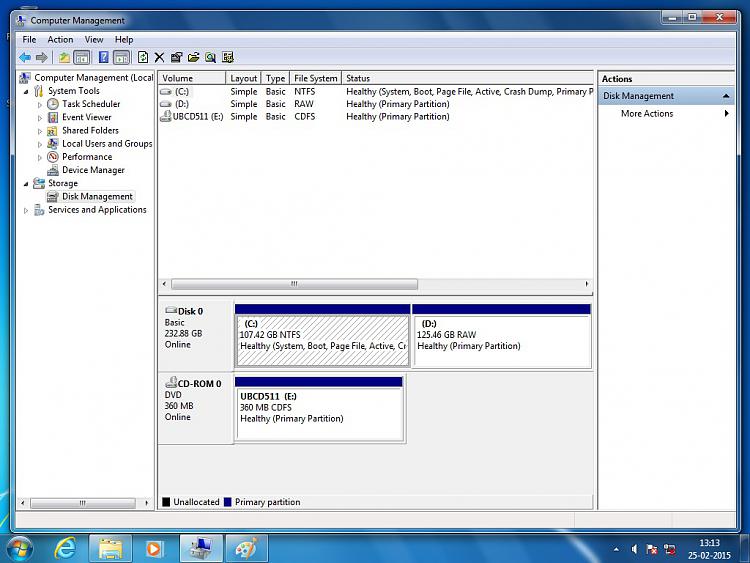750x563 pixels.
Task: Click the Open folder toolbar icon
Action: point(193,58)
